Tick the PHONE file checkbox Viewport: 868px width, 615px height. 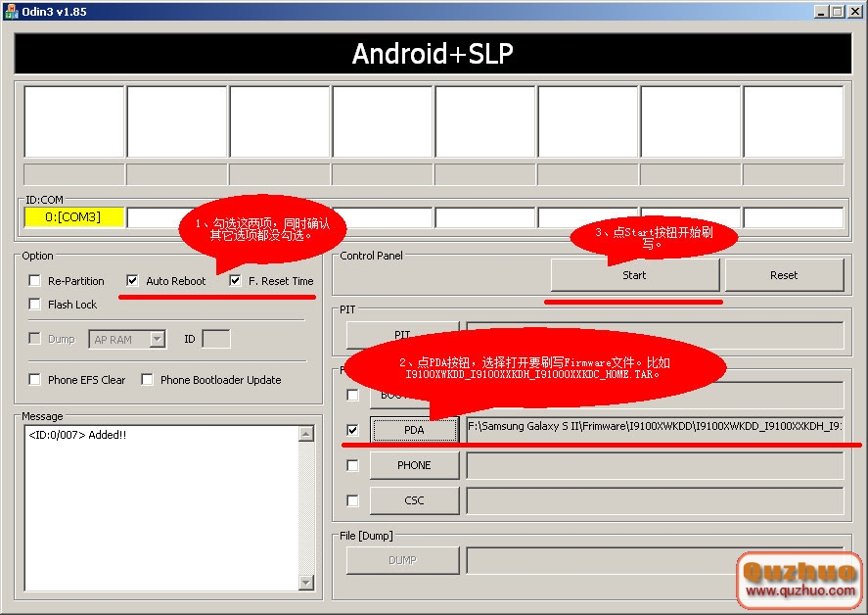pos(352,465)
